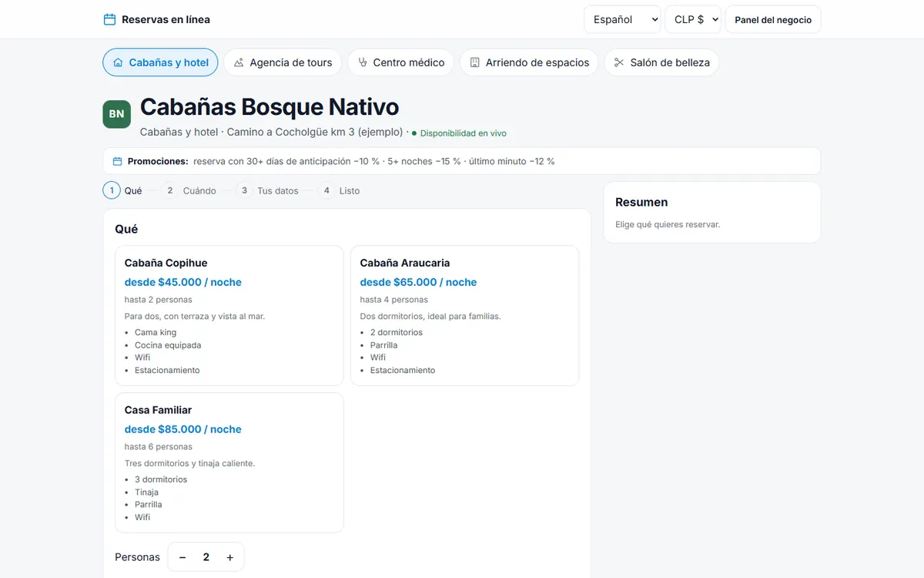Click the building icon in Arriendo de espacios
This screenshot has height=578, width=924.
click(474, 62)
